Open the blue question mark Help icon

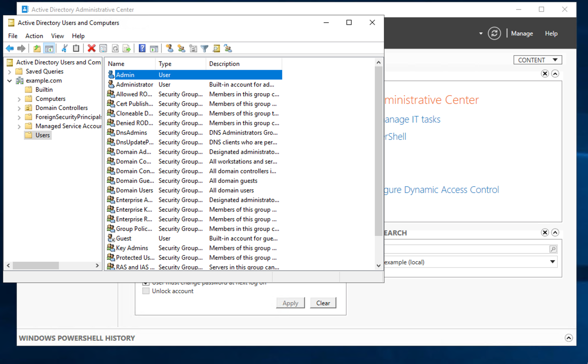pos(142,49)
